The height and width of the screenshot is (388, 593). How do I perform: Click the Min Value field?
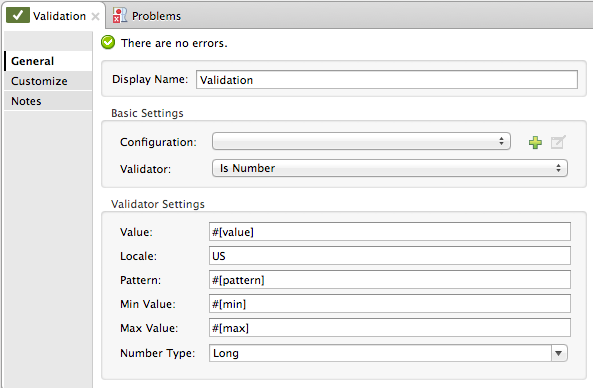[390, 304]
